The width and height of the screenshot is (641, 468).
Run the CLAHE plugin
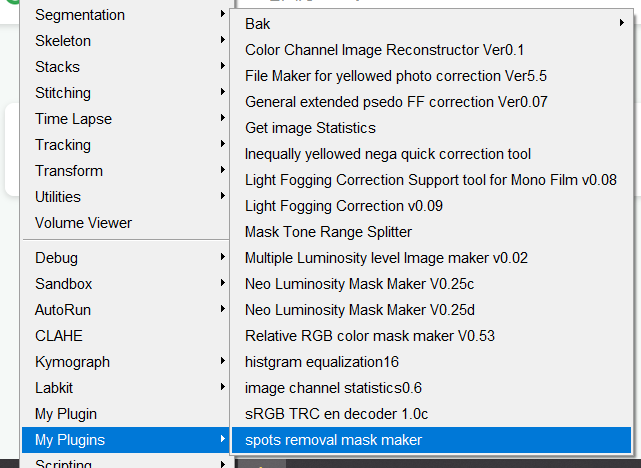(58, 336)
